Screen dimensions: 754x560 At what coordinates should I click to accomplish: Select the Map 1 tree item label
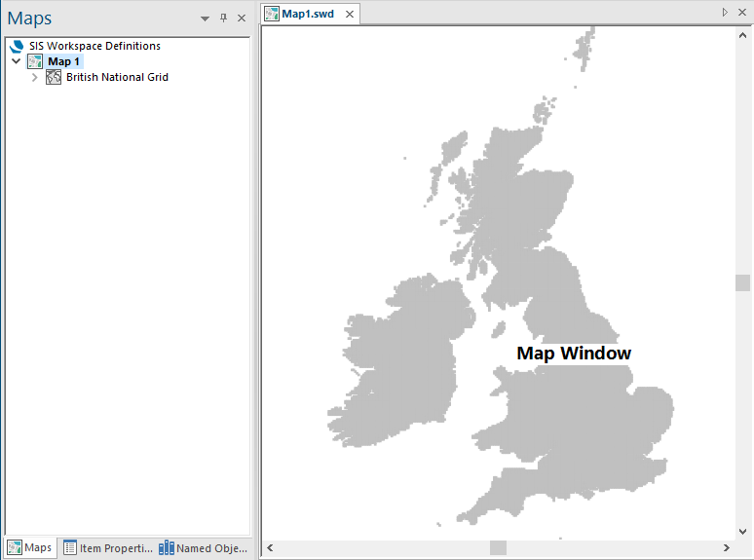[64, 61]
